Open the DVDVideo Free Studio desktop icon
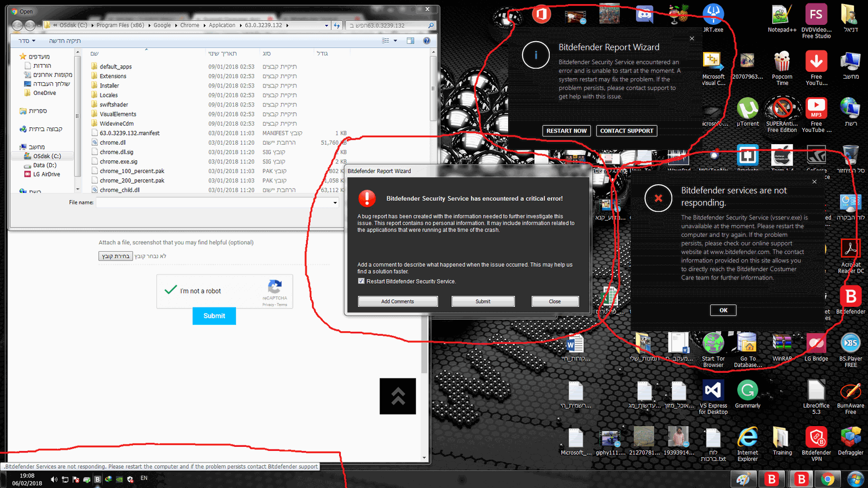The height and width of the screenshot is (488, 868). (x=816, y=21)
